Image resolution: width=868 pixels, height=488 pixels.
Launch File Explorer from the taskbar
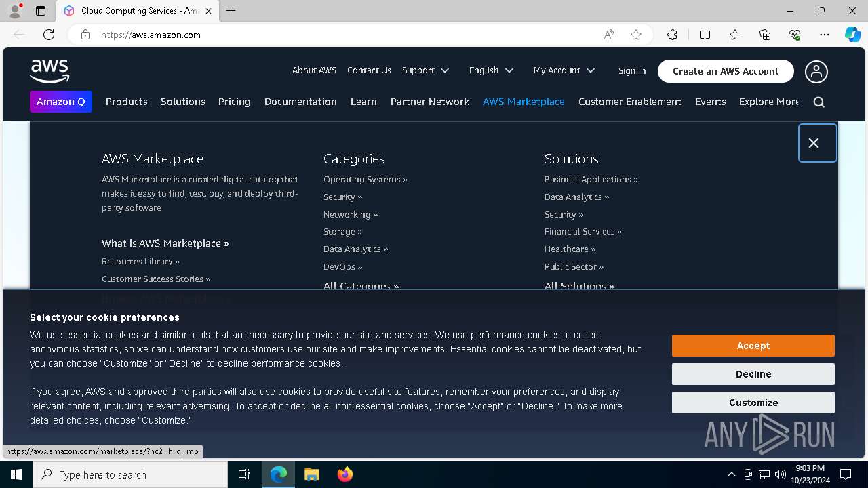click(x=311, y=474)
